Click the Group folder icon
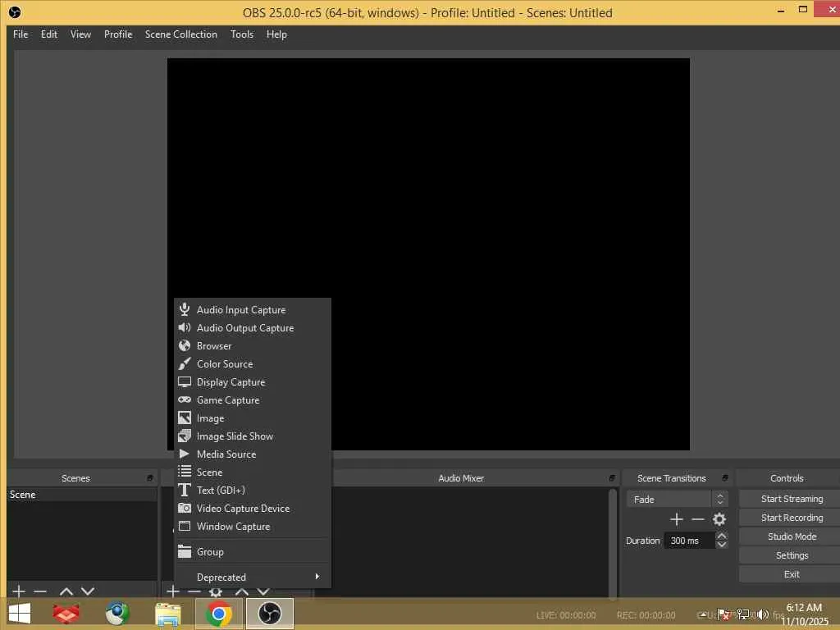The image size is (840, 630). pos(185,552)
